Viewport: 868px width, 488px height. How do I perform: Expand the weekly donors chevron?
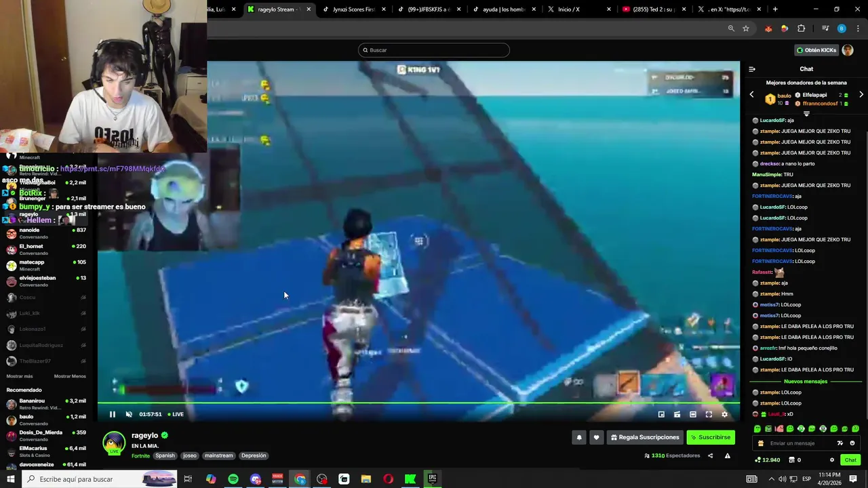click(x=806, y=113)
